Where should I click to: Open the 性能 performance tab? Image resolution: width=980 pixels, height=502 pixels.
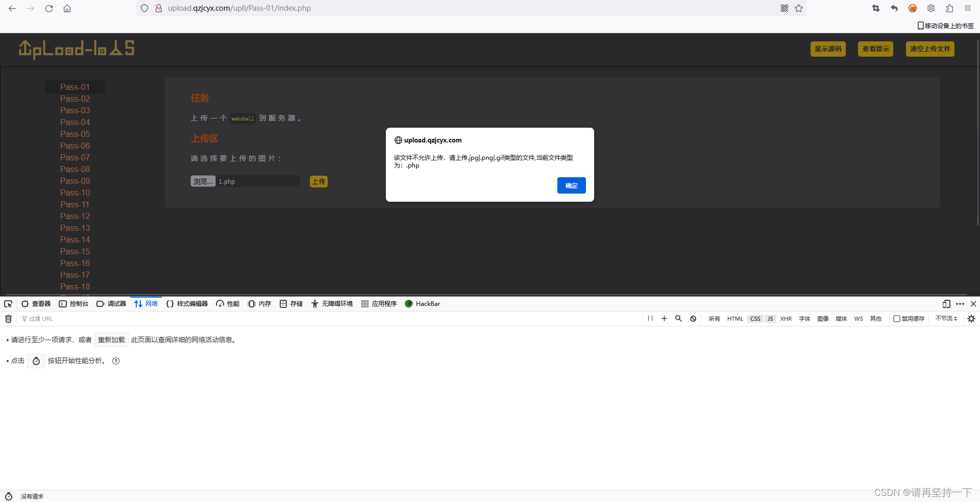pyautogui.click(x=228, y=304)
